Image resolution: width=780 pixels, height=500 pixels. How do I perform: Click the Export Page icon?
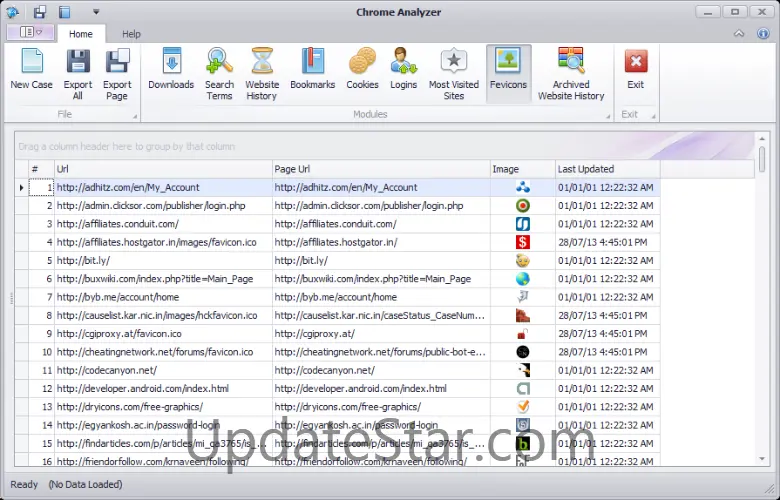pyautogui.click(x=118, y=61)
